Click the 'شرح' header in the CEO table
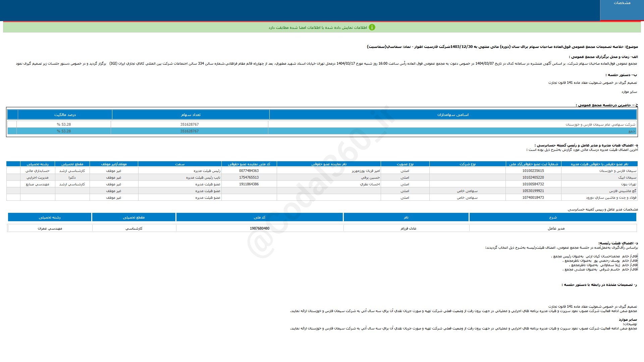This screenshot has width=644, height=362. tap(553, 217)
